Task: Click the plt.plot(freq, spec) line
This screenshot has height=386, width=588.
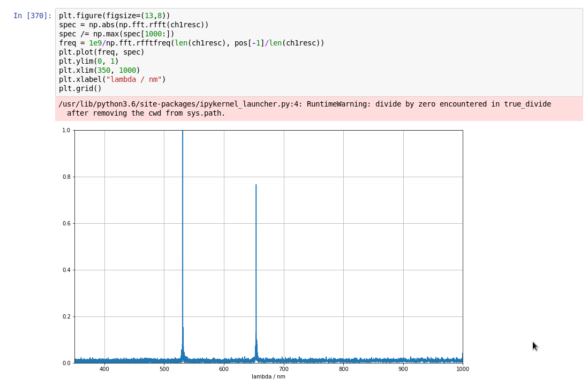Action: point(102,52)
